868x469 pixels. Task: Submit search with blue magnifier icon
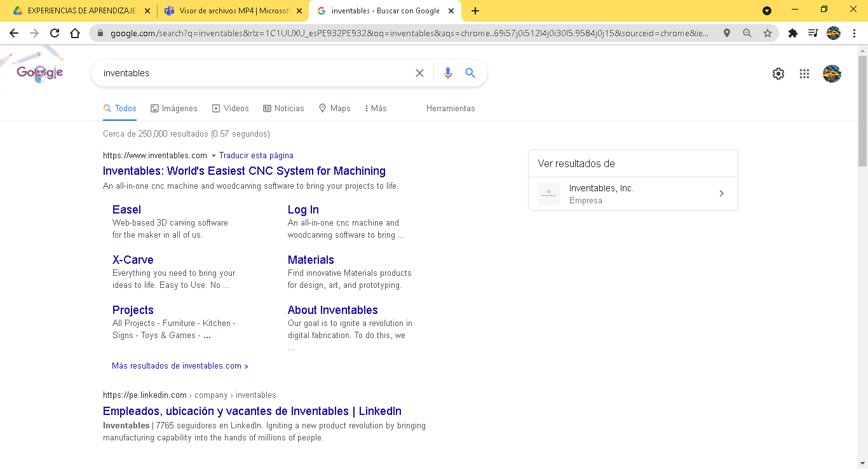click(x=470, y=73)
